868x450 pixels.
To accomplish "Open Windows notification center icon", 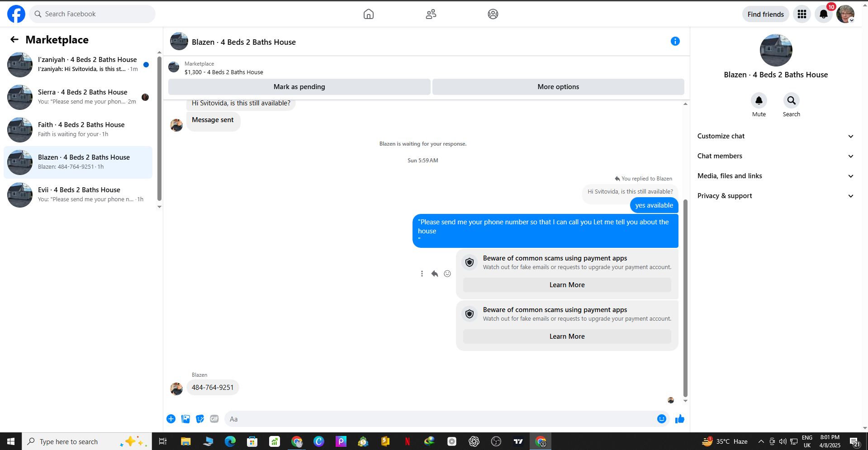I will pyautogui.click(x=855, y=441).
